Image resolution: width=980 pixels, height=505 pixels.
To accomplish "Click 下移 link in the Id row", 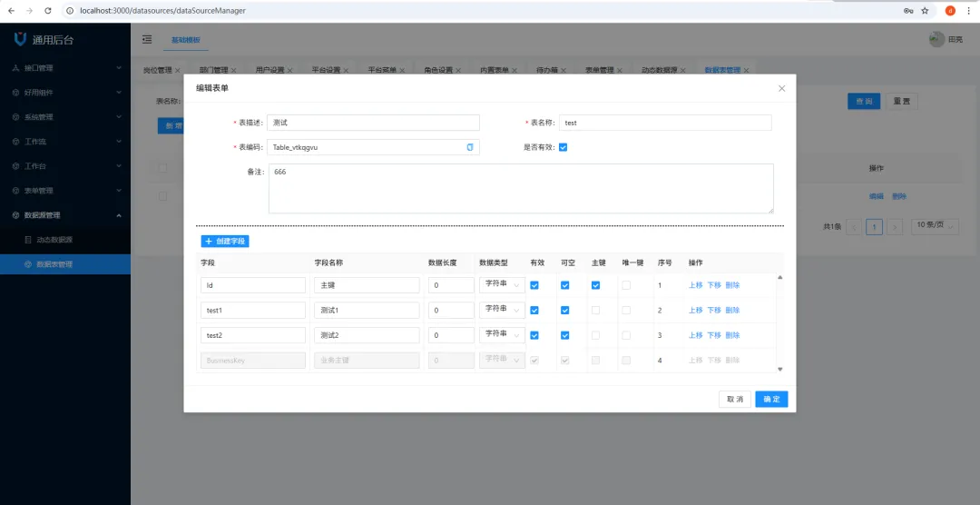I will (x=714, y=285).
